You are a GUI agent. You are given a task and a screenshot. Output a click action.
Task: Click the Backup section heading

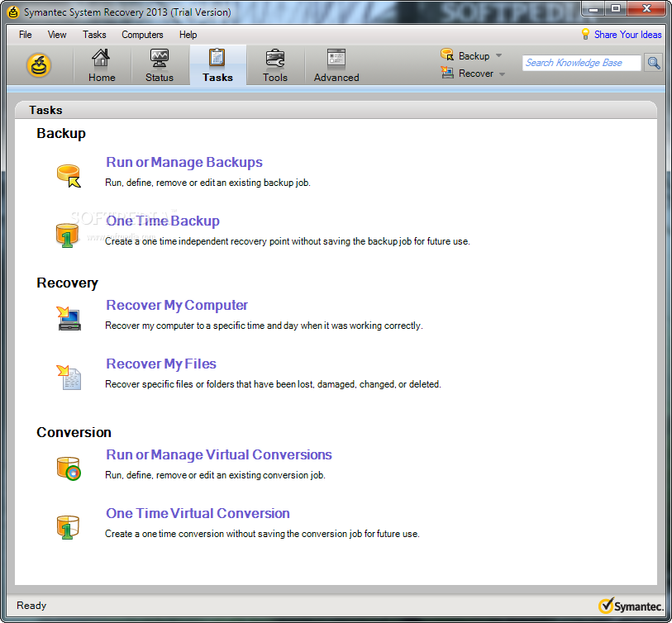click(61, 133)
